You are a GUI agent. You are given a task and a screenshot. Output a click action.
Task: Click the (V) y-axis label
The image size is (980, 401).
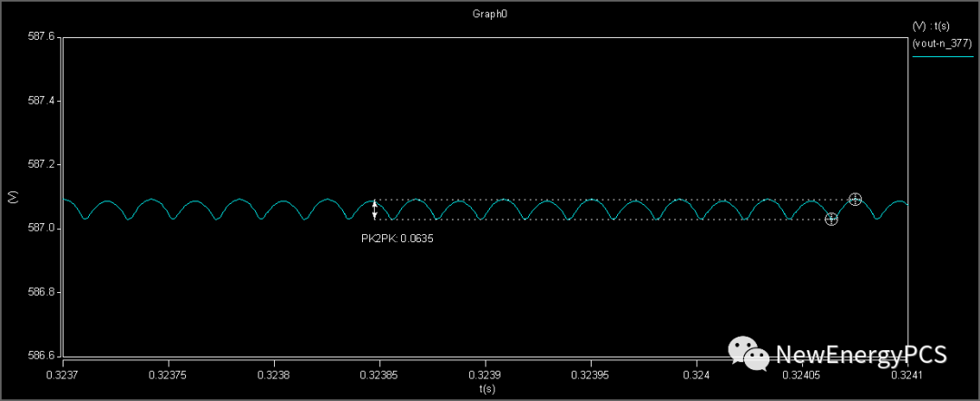[x=13, y=197]
